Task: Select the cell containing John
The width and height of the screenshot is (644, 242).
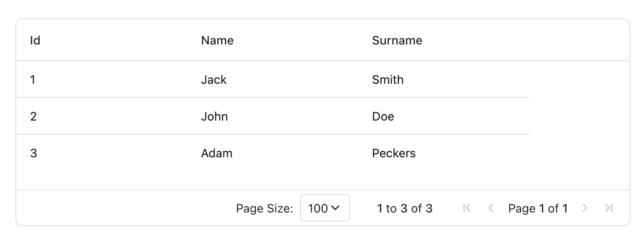Action: point(273,116)
